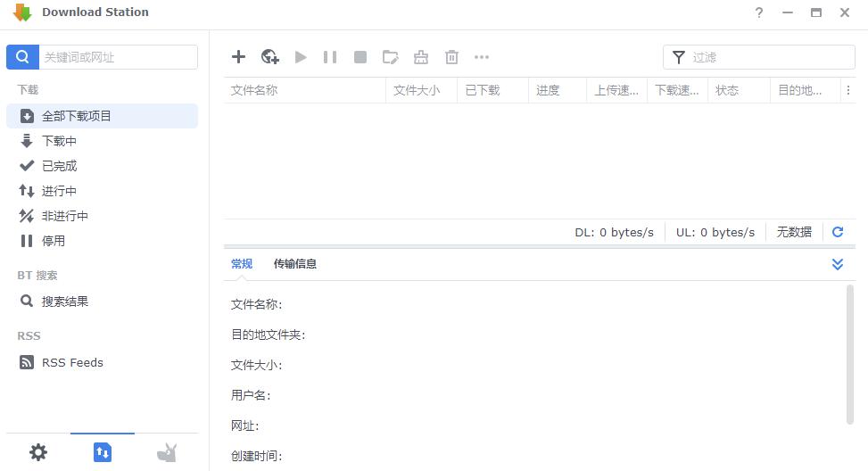Open 搜索结果 under BT search
This screenshot has width=868, height=471.
click(x=102, y=302)
